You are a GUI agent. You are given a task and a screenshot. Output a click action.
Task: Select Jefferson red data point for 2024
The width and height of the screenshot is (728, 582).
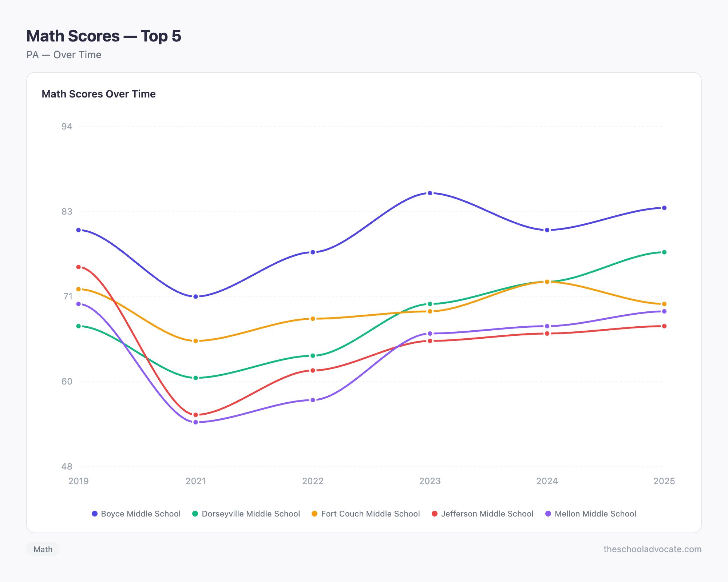(x=547, y=334)
